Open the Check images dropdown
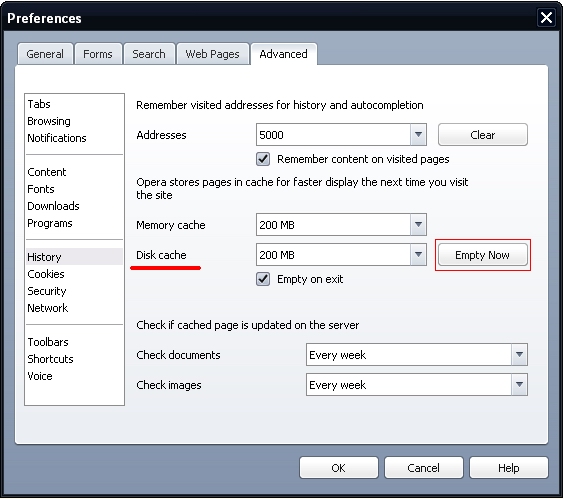The height and width of the screenshot is (499, 563). [x=417, y=385]
